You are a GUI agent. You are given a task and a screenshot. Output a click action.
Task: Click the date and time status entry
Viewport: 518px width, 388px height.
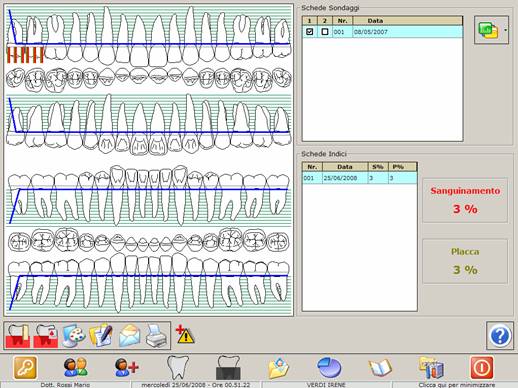(195, 385)
